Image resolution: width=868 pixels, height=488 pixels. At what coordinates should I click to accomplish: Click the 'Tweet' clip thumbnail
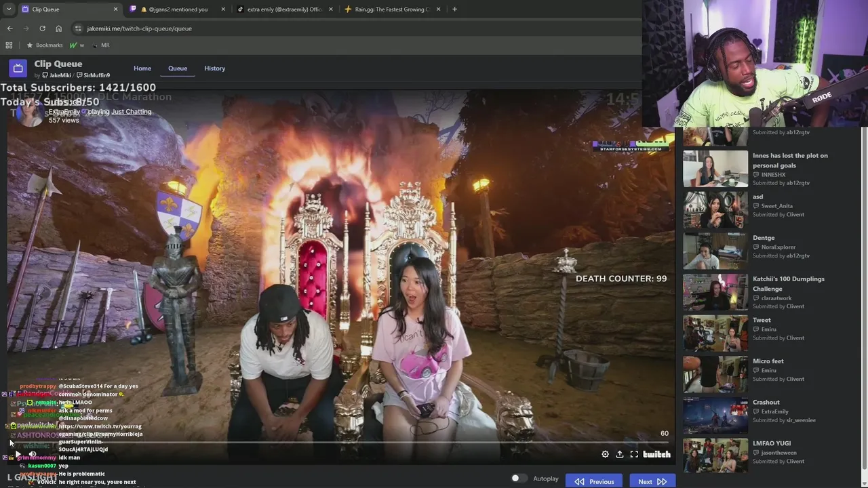[x=715, y=333]
